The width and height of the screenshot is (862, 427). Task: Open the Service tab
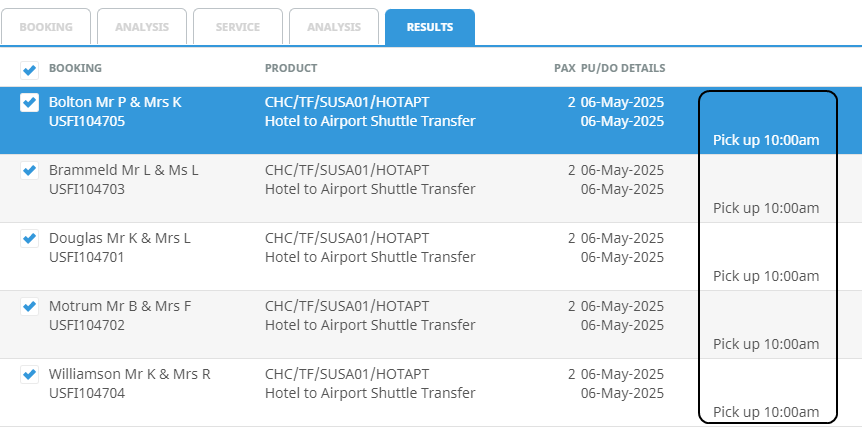[237, 27]
